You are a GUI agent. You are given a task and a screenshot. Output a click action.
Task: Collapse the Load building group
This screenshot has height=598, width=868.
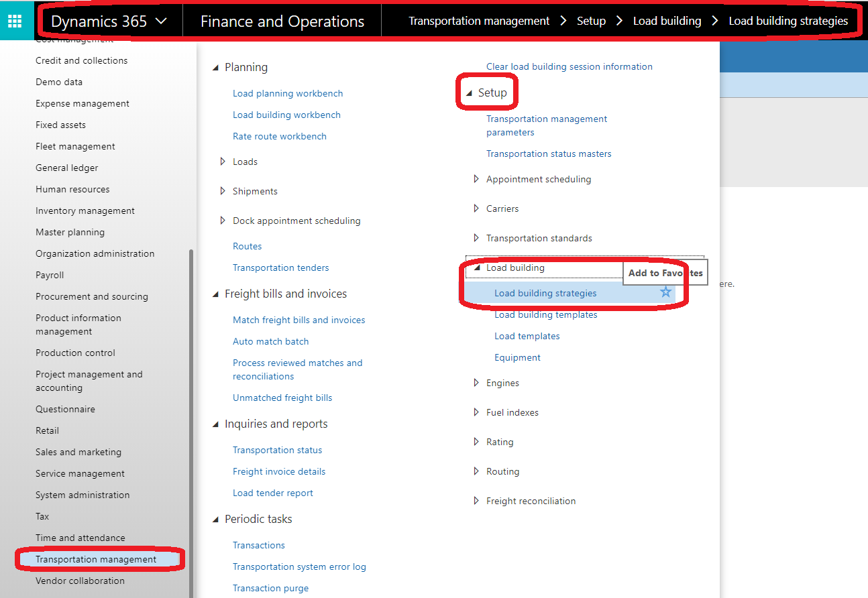(x=477, y=267)
